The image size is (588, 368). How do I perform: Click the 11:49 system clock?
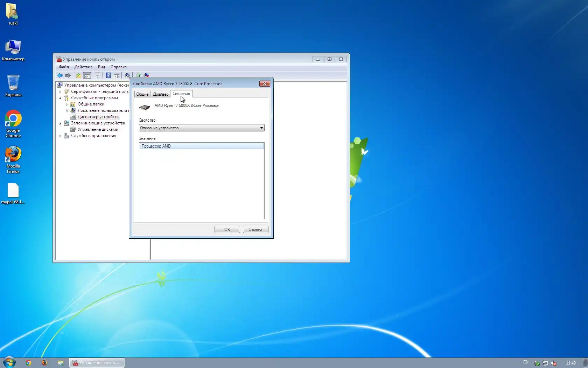point(571,363)
